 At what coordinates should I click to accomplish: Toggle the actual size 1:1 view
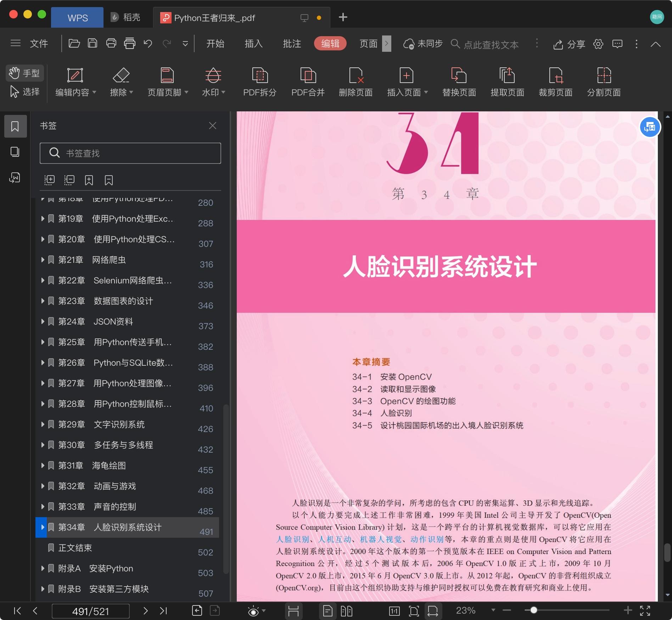394,611
